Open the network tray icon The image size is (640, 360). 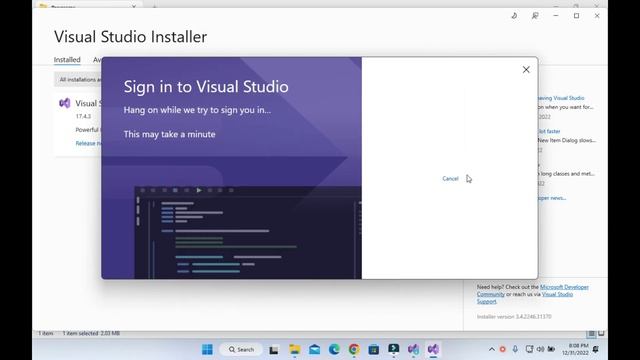(x=529, y=349)
